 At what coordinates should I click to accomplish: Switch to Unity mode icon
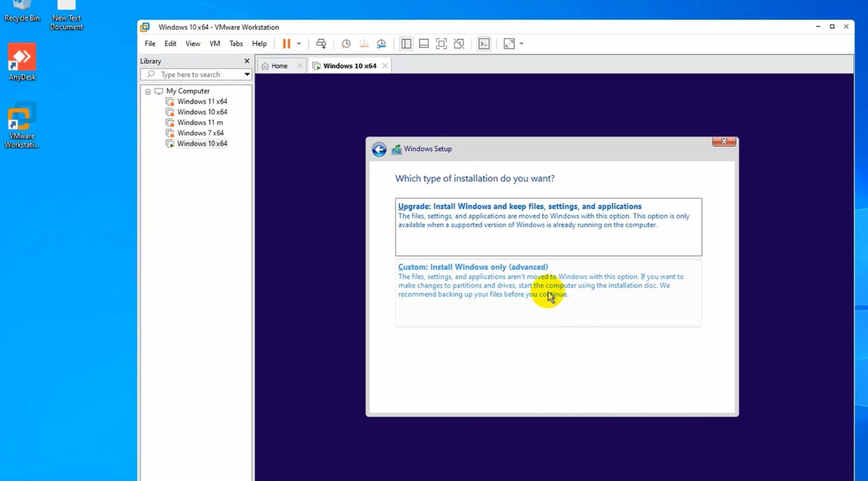point(459,44)
